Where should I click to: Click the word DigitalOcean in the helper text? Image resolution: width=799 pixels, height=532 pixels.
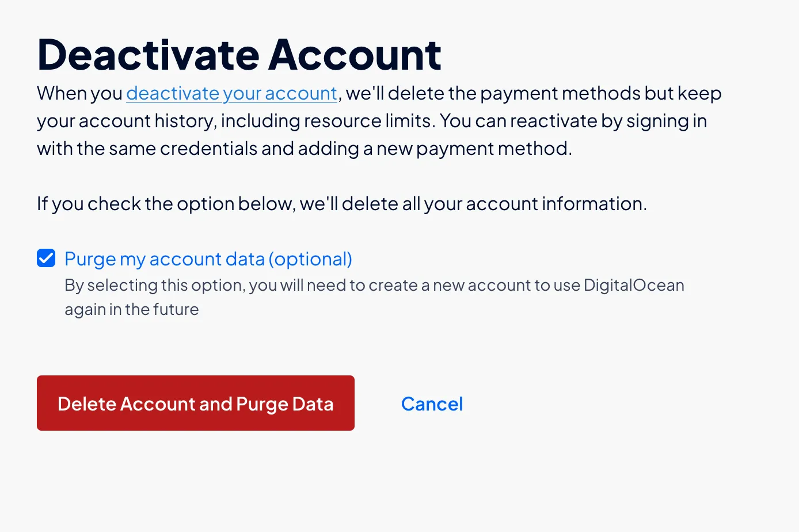(634, 285)
